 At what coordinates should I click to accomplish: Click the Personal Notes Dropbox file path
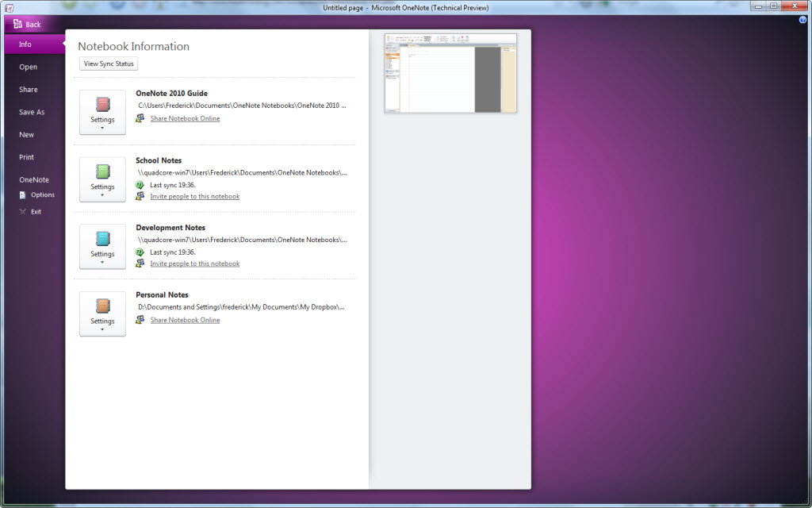point(241,307)
